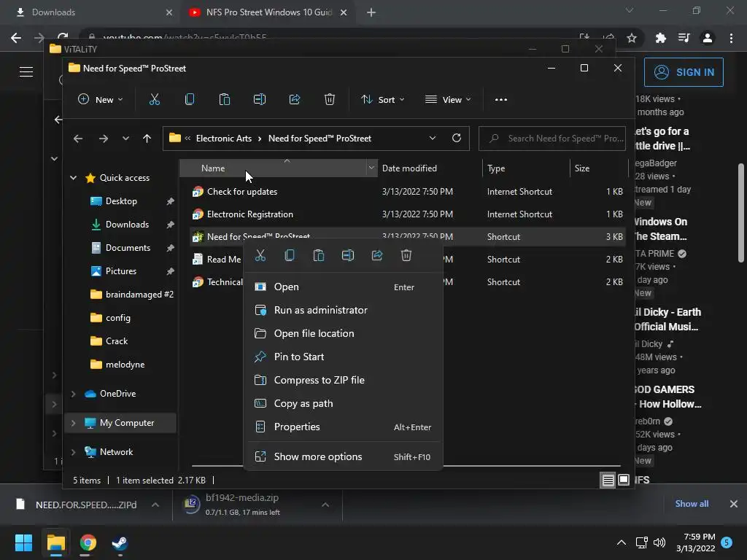The width and height of the screenshot is (747, 560).
Task: Click the Delete icon in context menu
Action: click(x=406, y=256)
